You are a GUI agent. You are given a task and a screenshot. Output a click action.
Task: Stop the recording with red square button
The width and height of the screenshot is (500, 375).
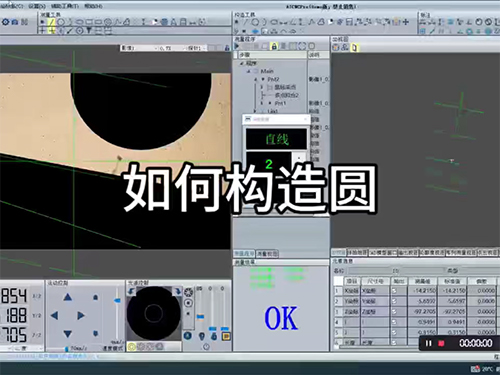(x=441, y=343)
